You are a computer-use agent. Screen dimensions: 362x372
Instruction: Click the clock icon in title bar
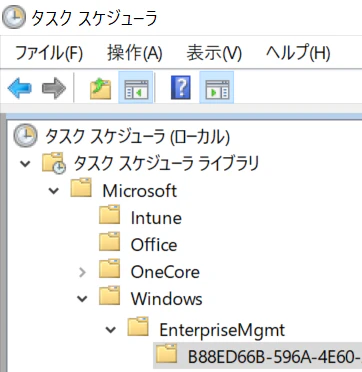14,16
